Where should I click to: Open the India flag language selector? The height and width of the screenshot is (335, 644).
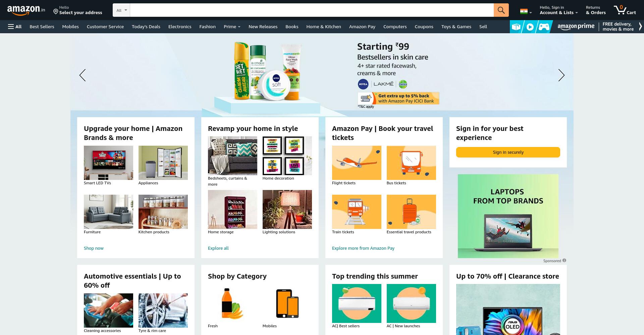526,12
